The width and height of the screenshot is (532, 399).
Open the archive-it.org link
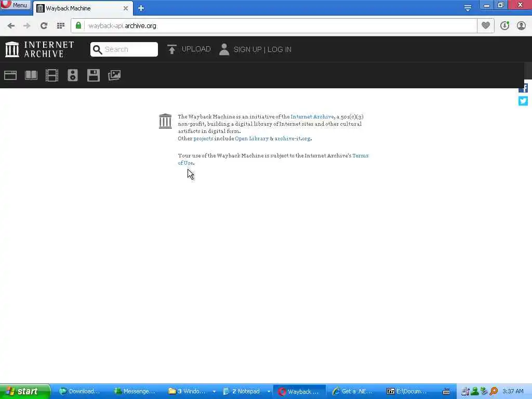pos(292,138)
